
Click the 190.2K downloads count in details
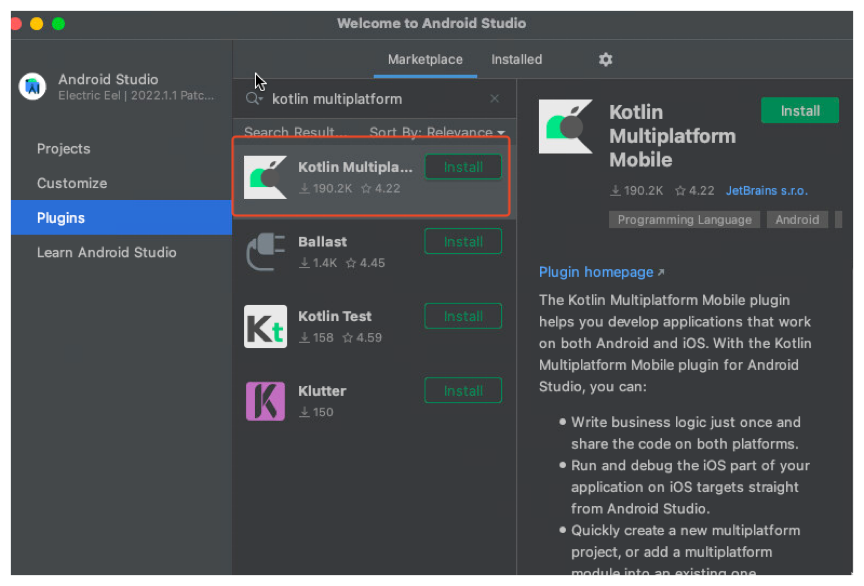(636, 191)
